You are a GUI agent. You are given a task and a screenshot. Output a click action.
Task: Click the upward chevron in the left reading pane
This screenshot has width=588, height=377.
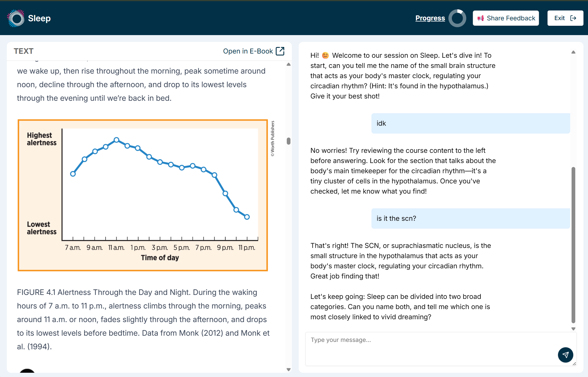pos(288,64)
